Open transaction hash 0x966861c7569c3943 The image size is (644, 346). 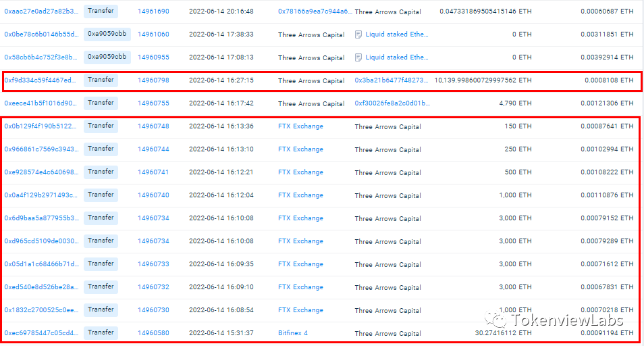41,149
